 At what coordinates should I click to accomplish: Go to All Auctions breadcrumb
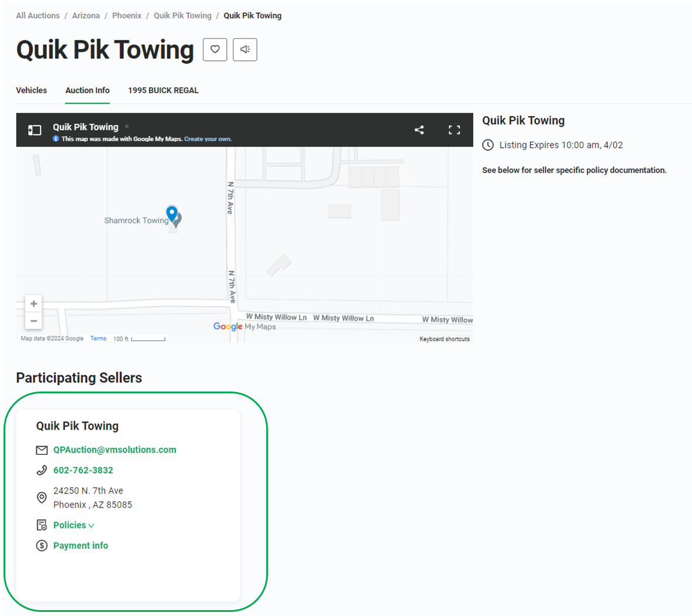tap(38, 15)
